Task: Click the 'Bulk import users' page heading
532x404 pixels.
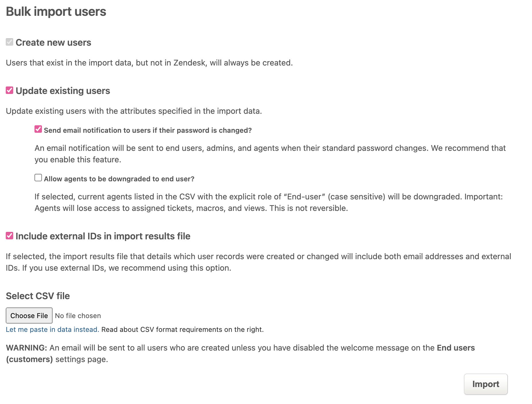Action: pos(56,12)
